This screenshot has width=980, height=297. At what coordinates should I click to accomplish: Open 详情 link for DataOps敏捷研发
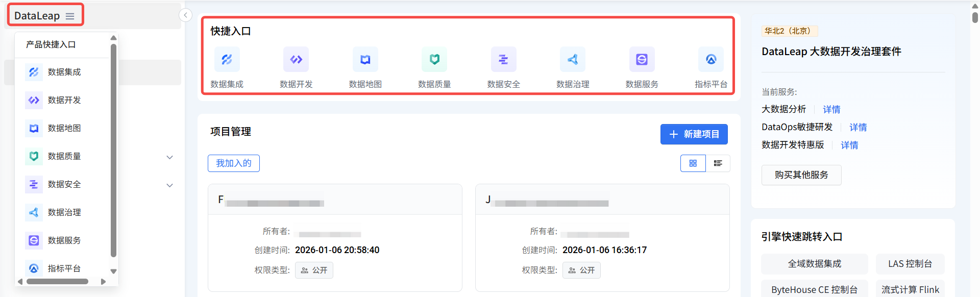858,127
